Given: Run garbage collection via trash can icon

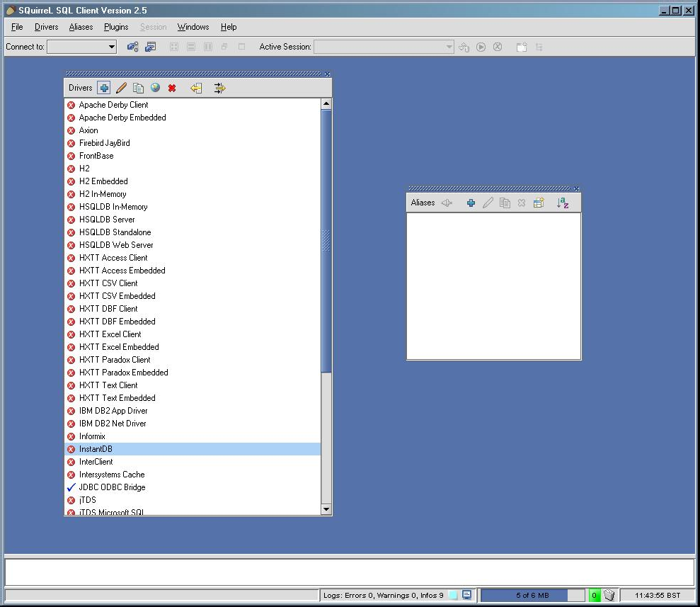Looking at the screenshot, I should (609, 595).
